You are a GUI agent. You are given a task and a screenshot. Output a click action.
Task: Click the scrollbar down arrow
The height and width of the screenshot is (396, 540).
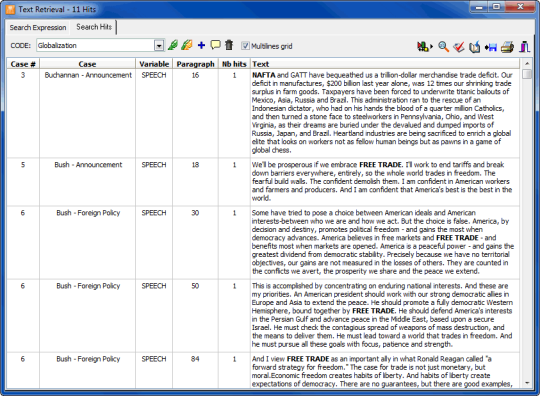tap(527, 383)
